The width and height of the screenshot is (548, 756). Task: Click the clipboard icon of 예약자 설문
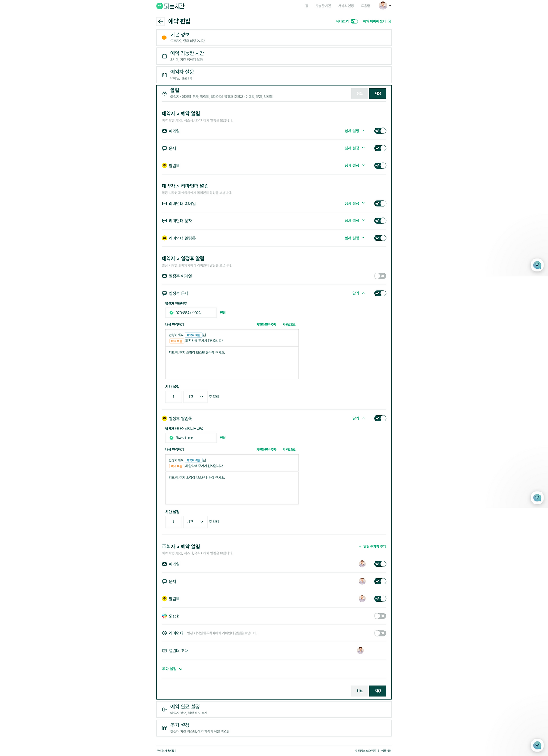(164, 75)
